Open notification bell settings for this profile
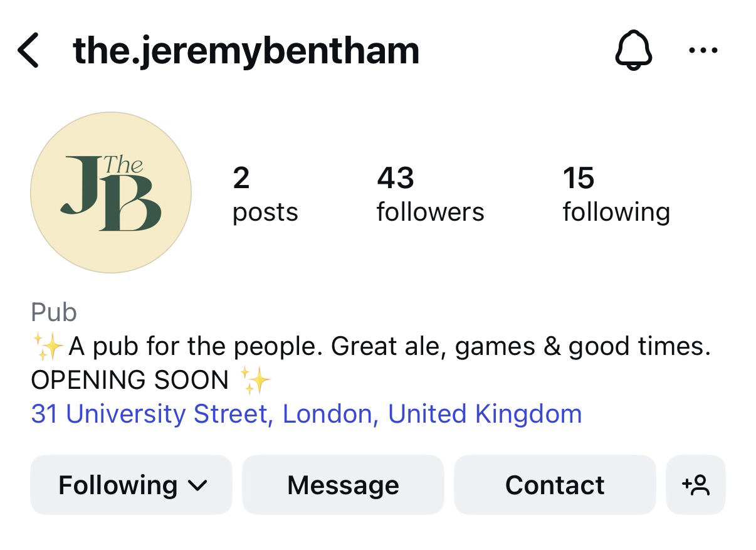Screen dimensions: 756x550 click(x=633, y=51)
